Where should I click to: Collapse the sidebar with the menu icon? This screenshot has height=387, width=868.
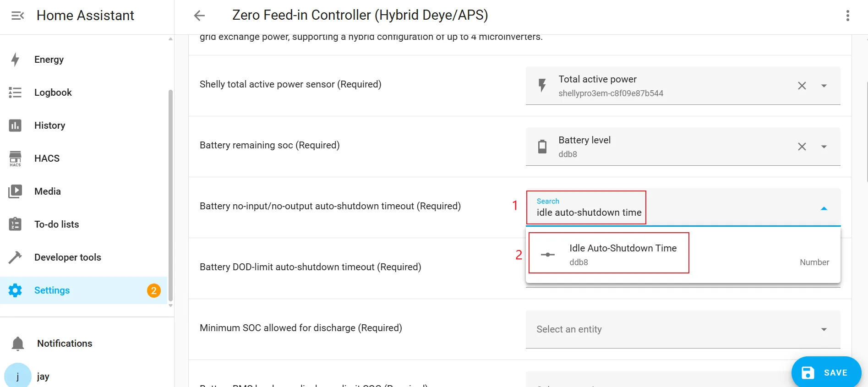(17, 16)
